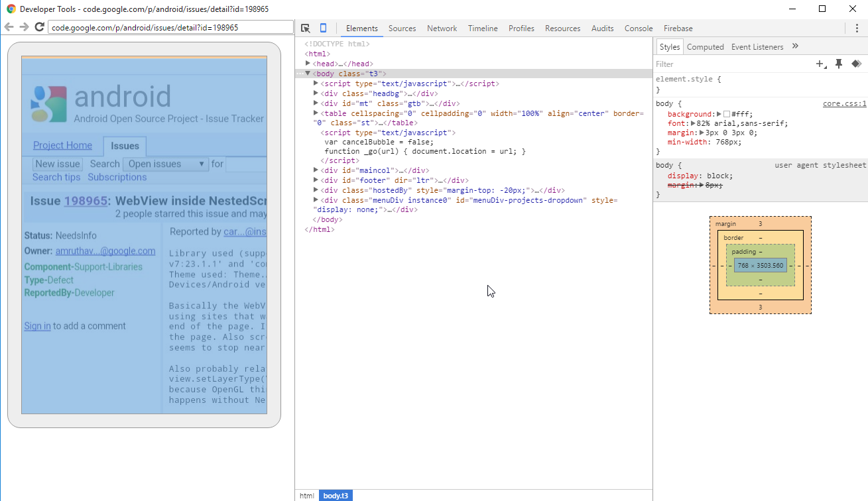868x501 pixels.
Task: Reload the inspected page
Action: coord(39,27)
